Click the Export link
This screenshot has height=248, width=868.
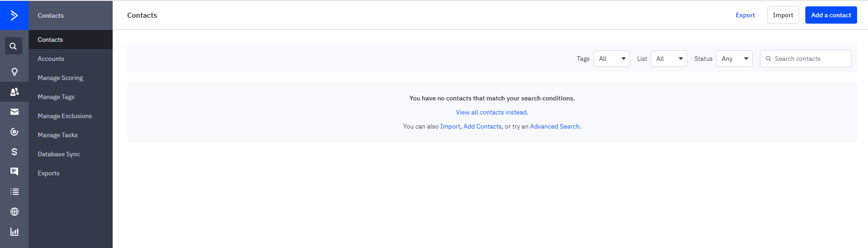[745, 15]
